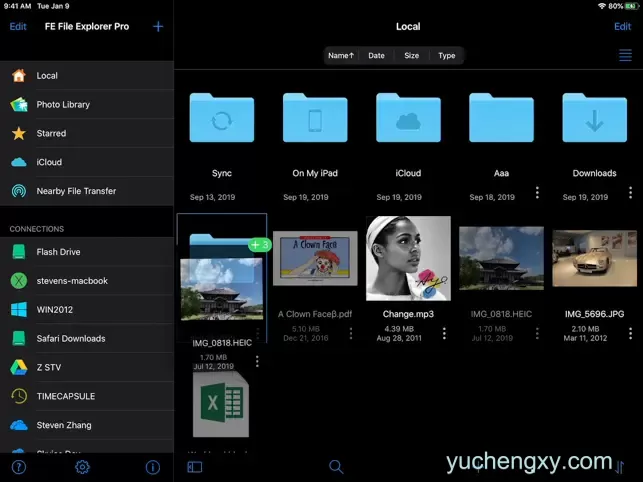Open A Clown Face pdf thumbnail

[315, 258]
